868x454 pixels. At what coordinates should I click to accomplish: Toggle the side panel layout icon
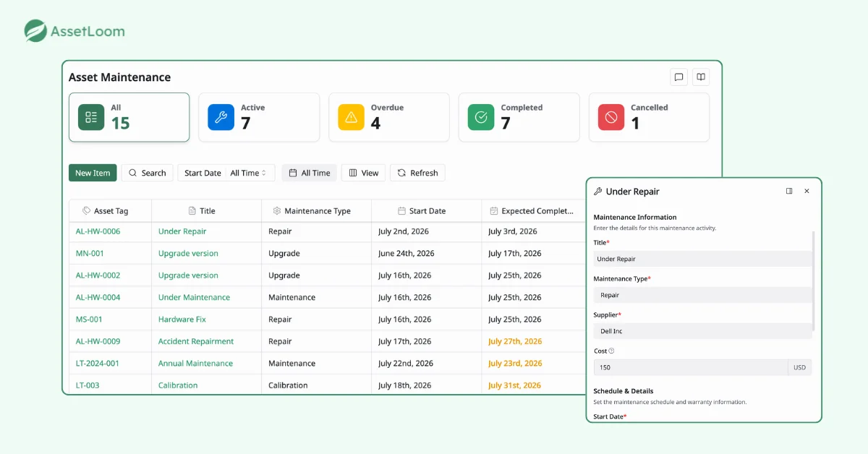point(789,192)
